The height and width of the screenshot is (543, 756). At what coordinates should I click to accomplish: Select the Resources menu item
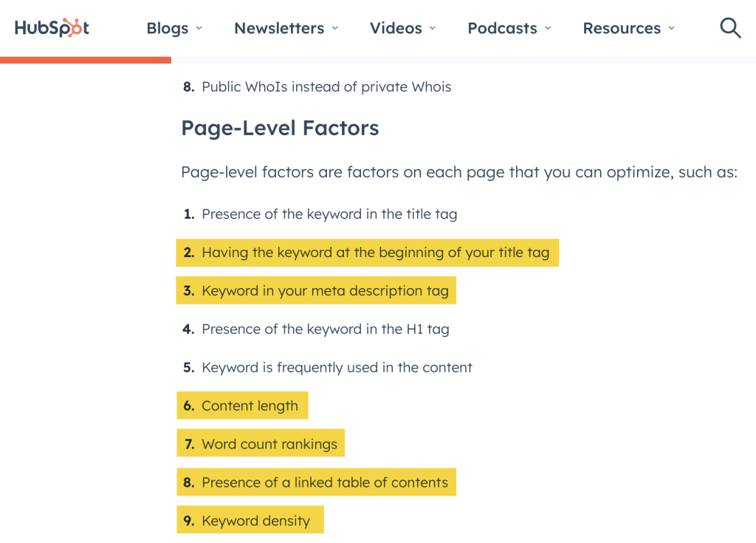622,28
